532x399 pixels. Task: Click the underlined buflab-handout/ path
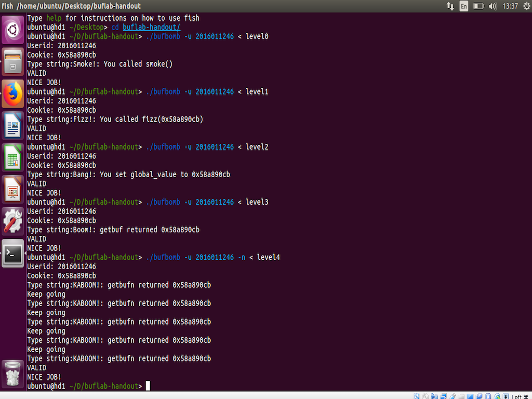point(151,27)
